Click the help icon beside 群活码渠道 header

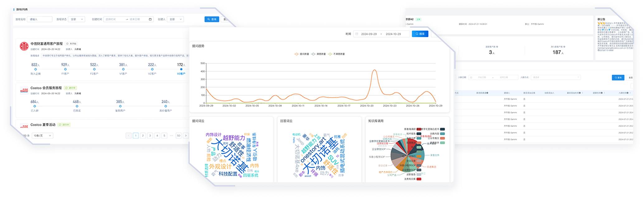point(487,93)
